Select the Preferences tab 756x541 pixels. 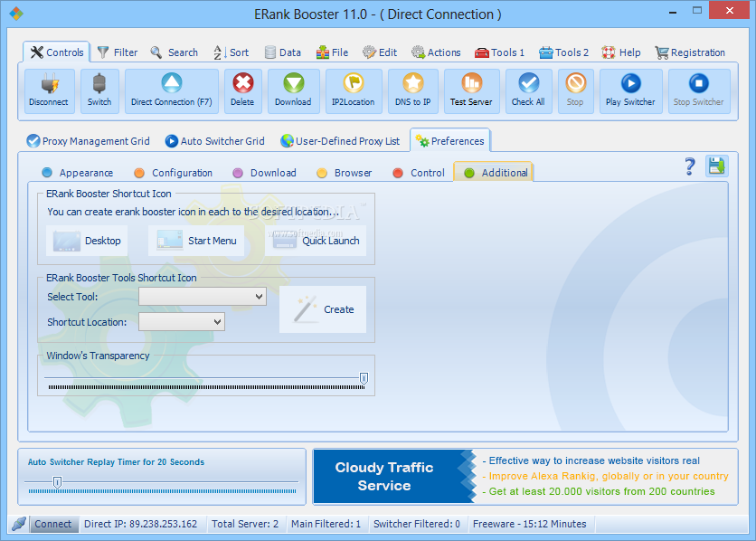(450, 141)
